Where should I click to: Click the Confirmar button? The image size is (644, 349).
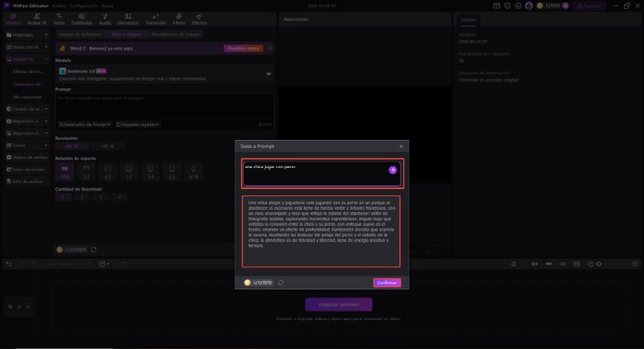click(386, 282)
